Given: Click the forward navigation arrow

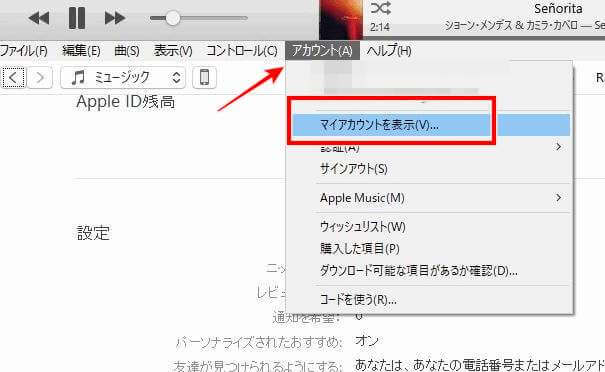Looking at the screenshot, I should click(x=40, y=78).
